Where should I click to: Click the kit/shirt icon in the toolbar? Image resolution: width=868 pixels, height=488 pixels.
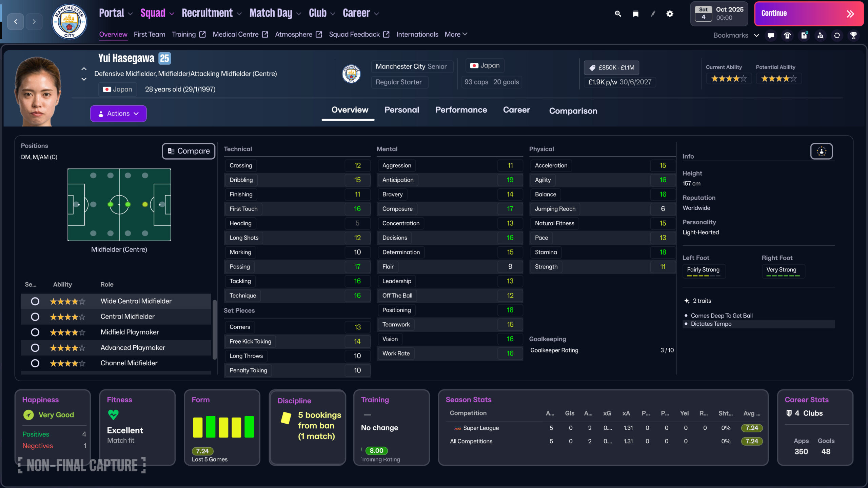tap(787, 35)
